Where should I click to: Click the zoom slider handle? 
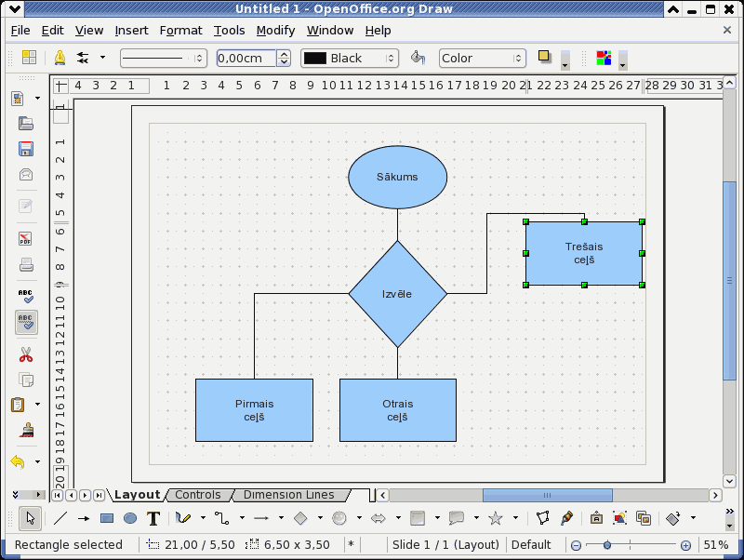pyautogui.click(x=607, y=545)
